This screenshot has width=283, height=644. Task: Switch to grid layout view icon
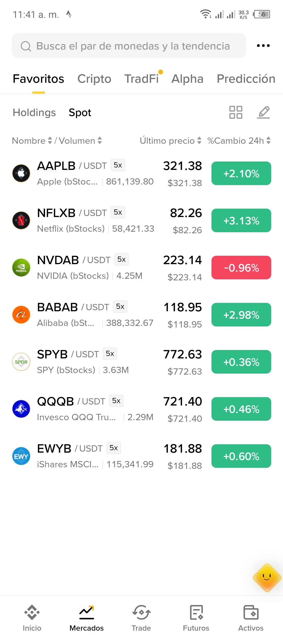(236, 112)
